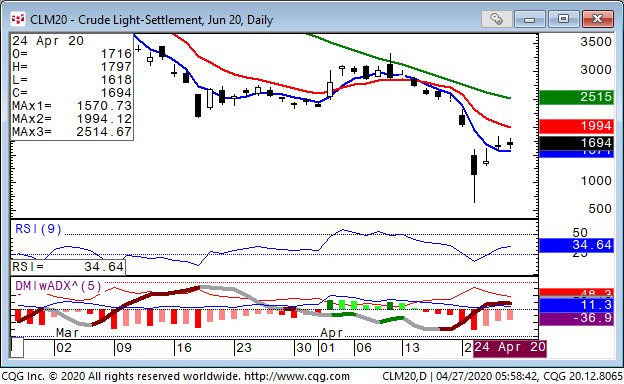Click the 1000 price scale value

[595, 181]
